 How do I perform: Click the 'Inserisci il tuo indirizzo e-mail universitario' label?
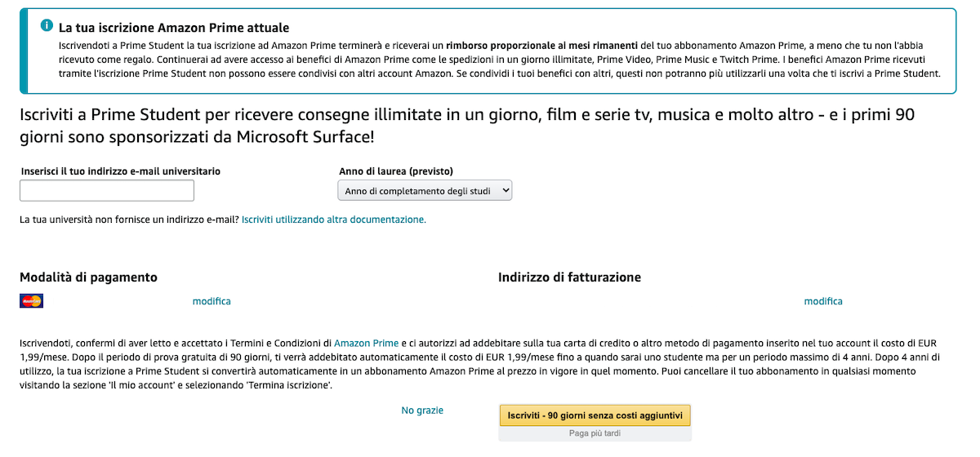click(120, 171)
